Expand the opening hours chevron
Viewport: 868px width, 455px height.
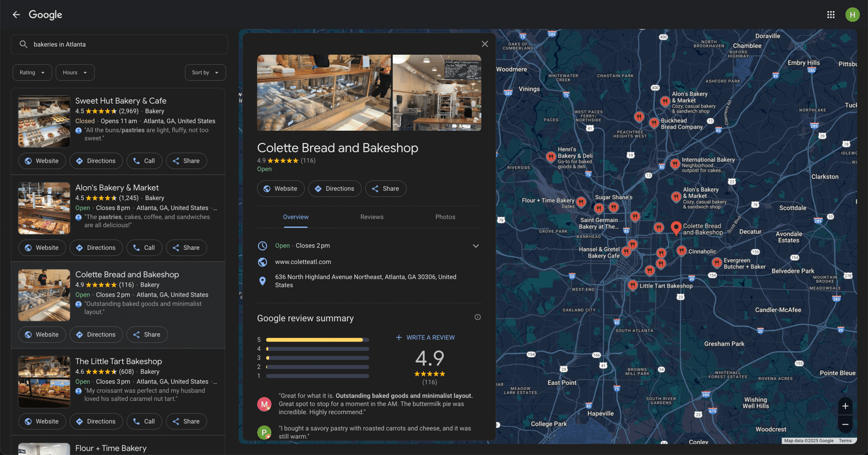tap(476, 246)
